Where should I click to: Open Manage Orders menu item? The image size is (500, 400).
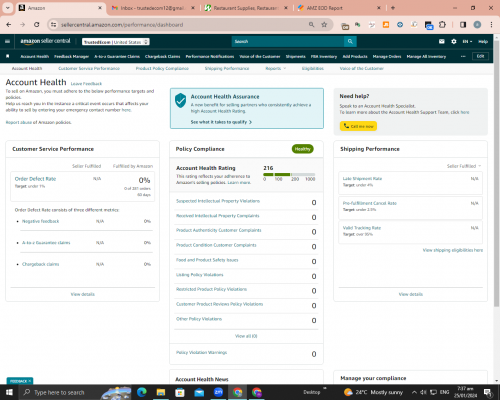click(x=387, y=56)
